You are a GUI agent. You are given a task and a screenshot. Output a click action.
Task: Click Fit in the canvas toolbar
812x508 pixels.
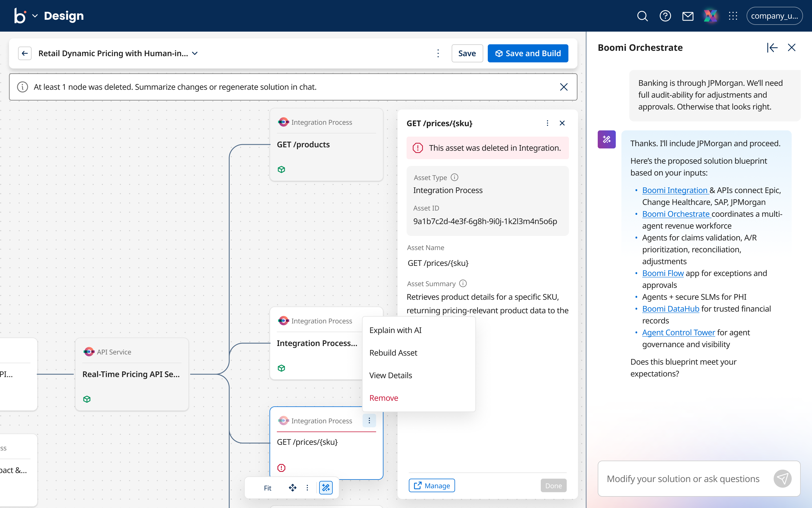tap(267, 488)
